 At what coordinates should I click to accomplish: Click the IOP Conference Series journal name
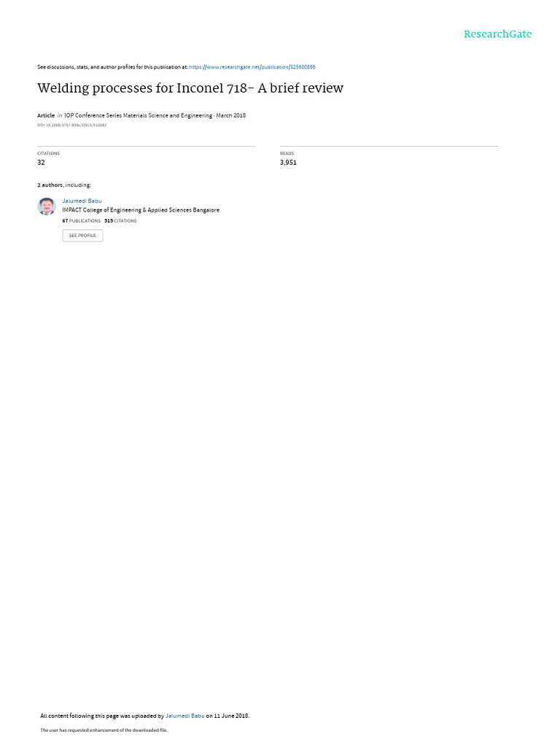coord(138,115)
